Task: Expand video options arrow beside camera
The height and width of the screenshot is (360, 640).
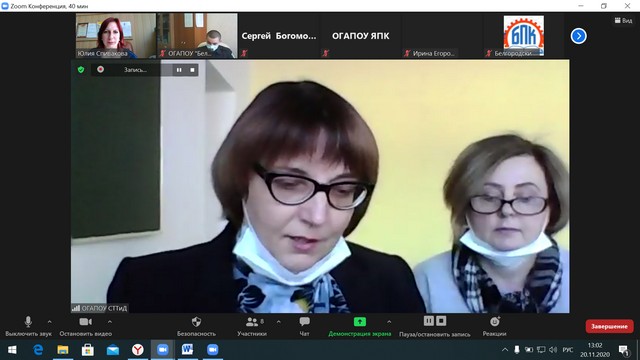Action: (x=110, y=322)
